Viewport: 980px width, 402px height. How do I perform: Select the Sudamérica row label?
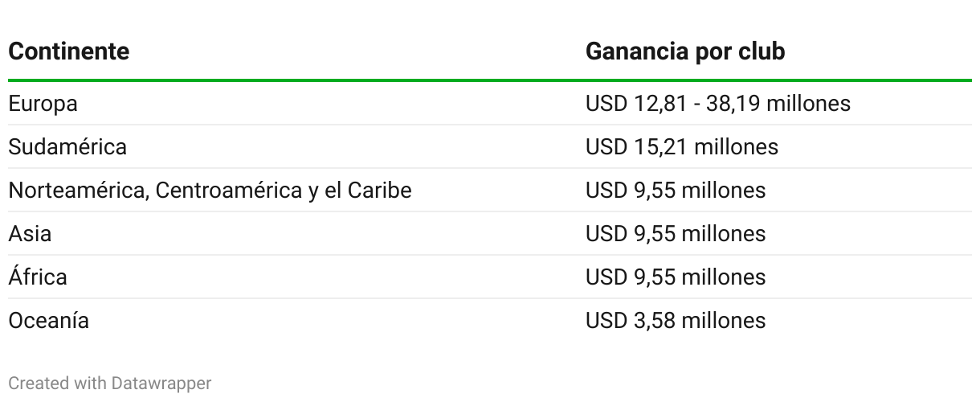pos(67,147)
